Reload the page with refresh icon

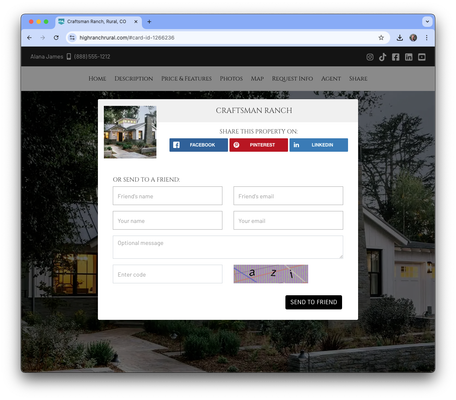tap(56, 38)
